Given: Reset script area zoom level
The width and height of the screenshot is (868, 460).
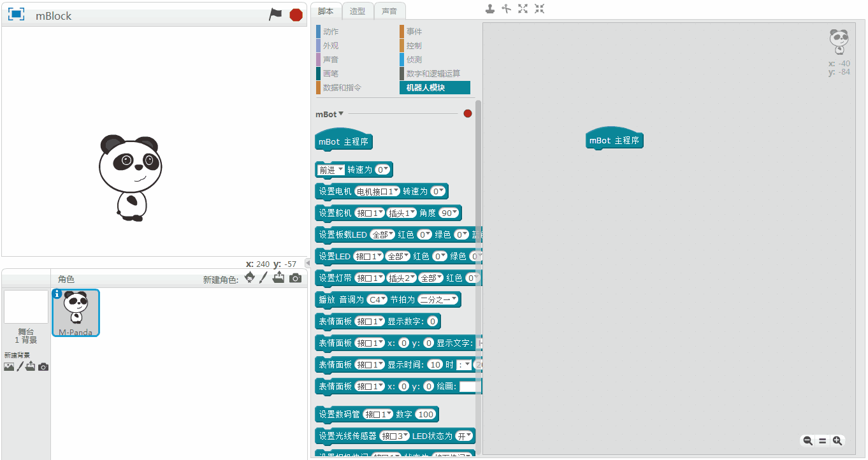Looking at the screenshot, I should (x=822, y=440).
